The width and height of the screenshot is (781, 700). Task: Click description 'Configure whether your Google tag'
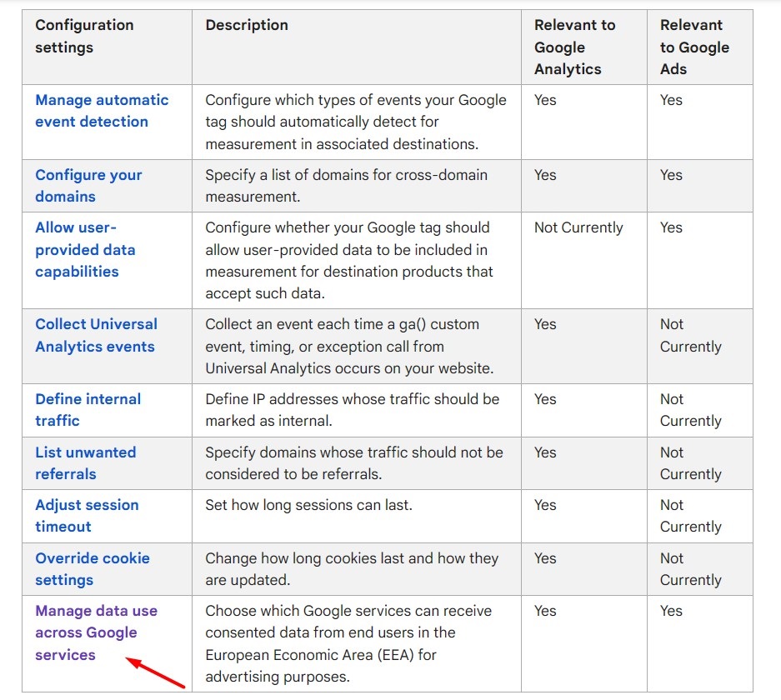[x=348, y=260]
